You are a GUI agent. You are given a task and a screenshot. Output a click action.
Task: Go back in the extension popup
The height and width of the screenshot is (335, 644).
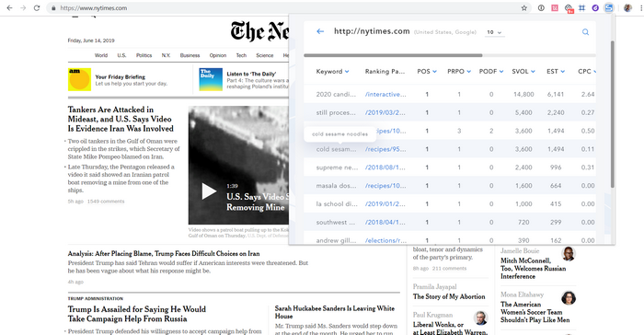coord(320,31)
